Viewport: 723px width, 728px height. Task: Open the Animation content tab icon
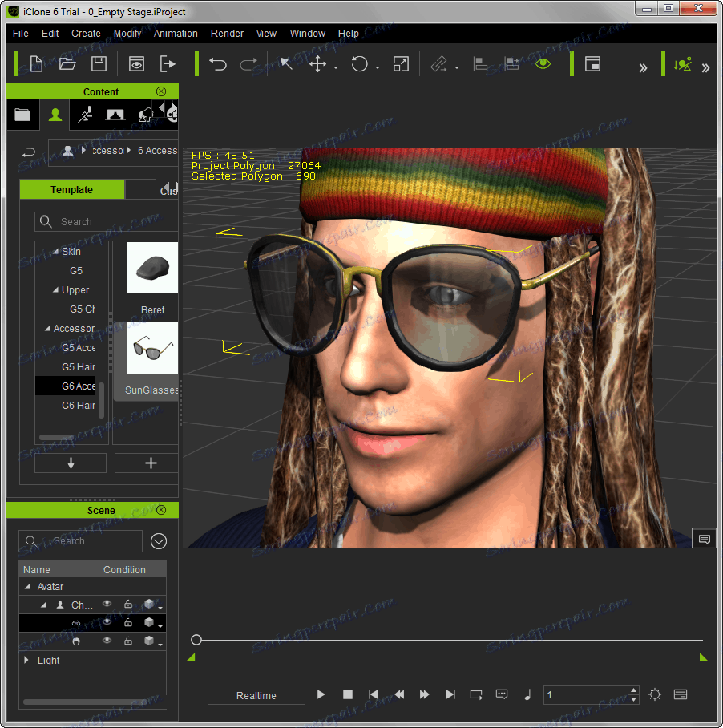point(85,115)
